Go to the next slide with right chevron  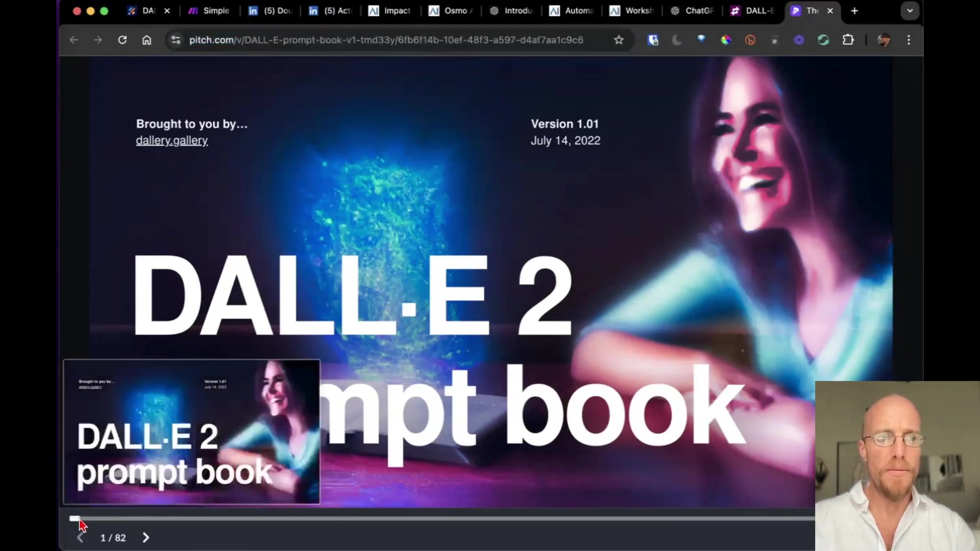click(146, 538)
